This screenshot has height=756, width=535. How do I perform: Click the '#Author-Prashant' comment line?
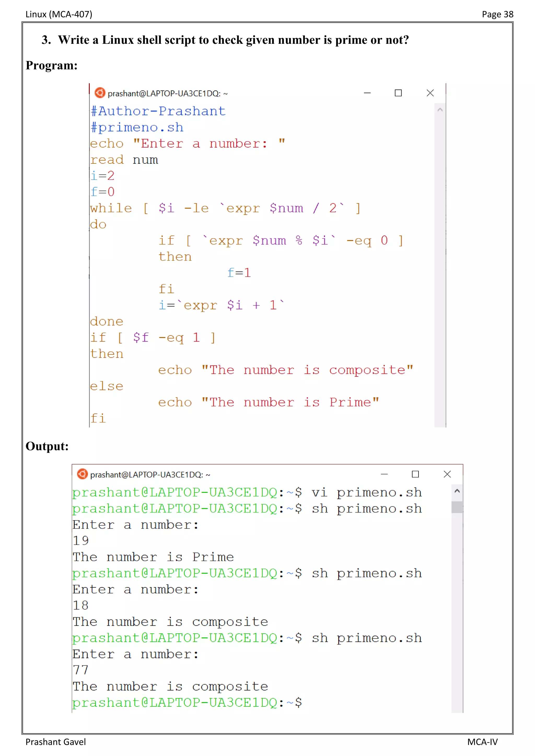point(158,111)
